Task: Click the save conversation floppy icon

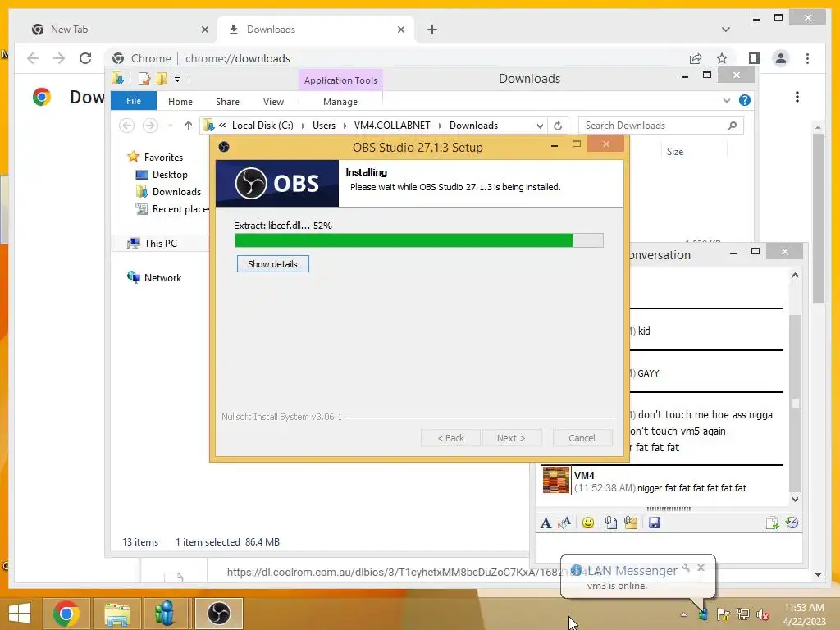Action: [x=654, y=523]
